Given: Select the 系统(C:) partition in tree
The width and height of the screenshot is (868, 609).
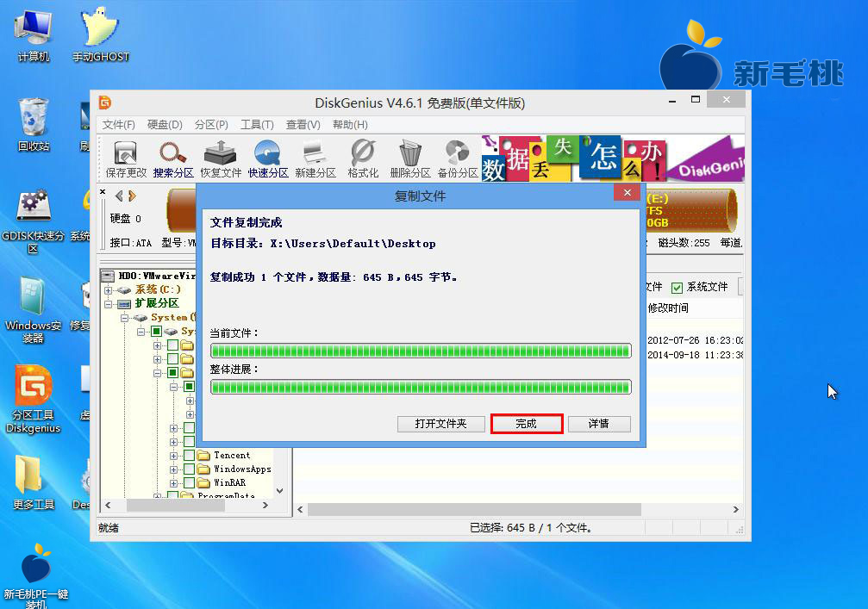Looking at the screenshot, I should [x=158, y=289].
